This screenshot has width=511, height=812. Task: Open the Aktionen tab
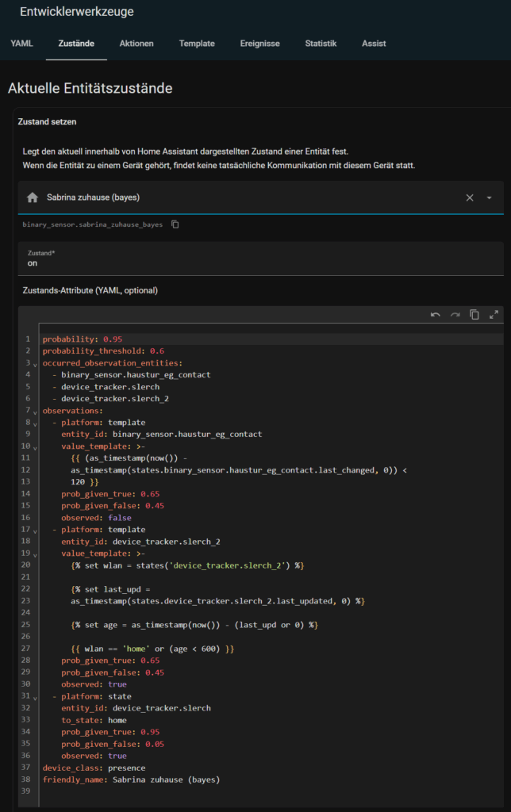click(136, 44)
